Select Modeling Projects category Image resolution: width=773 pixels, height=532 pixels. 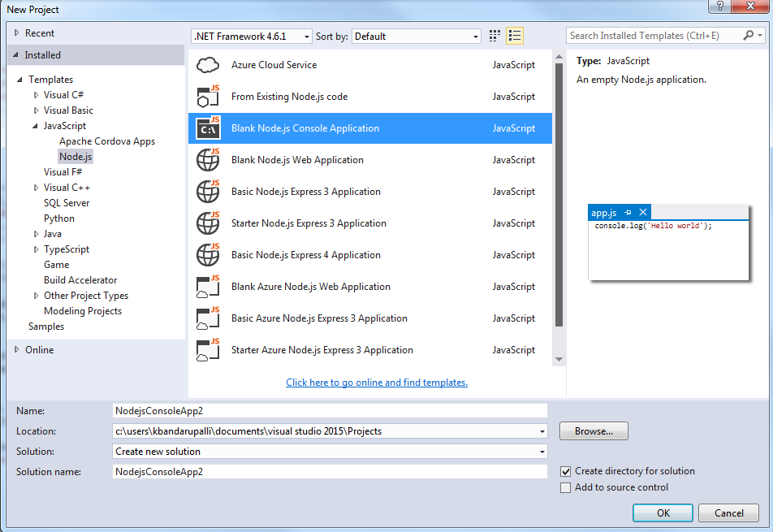pyautogui.click(x=83, y=310)
